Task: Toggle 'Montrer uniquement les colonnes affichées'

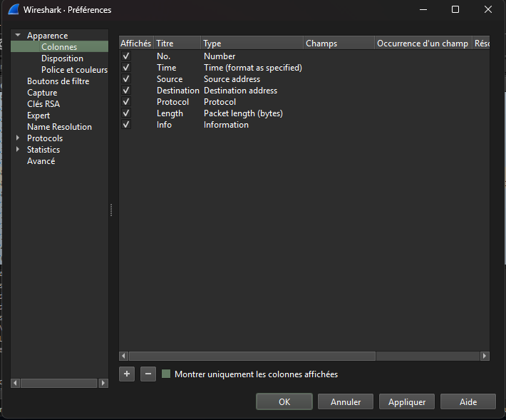Action: (x=167, y=374)
